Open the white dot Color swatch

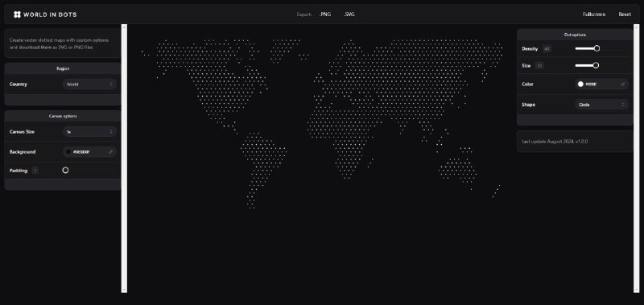point(580,84)
